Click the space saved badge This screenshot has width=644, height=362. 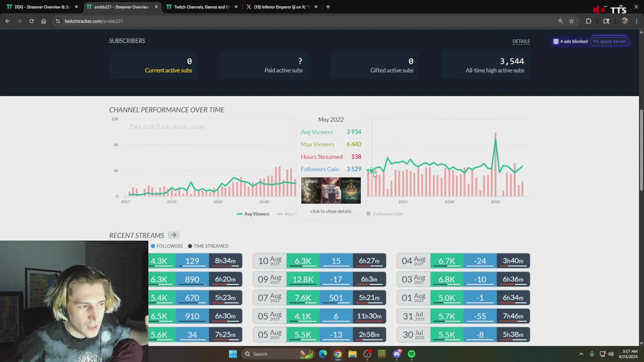coord(609,41)
